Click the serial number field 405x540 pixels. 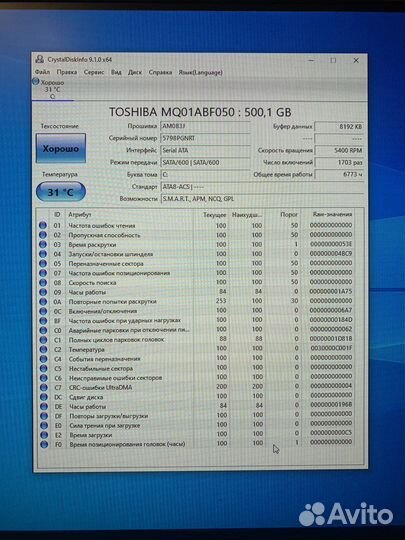pyautogui.click(x=205, y=138)
